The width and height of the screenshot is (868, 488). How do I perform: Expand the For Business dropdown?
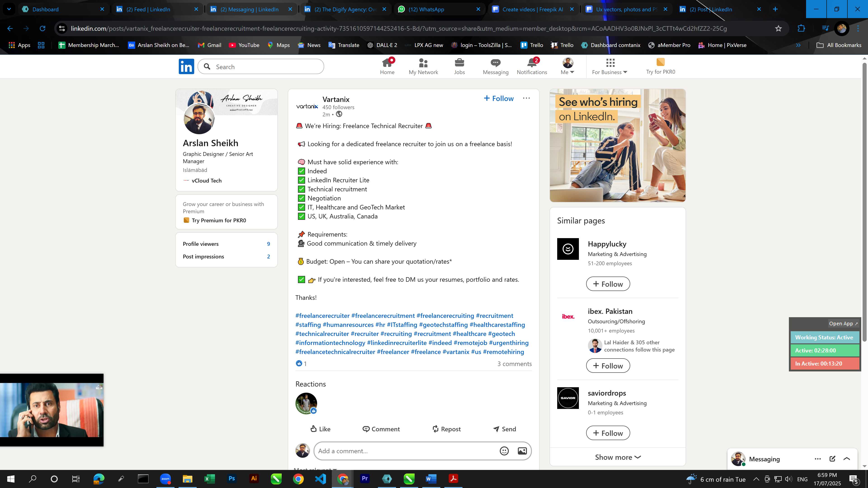pyautogui.click(x=610, y=66)
